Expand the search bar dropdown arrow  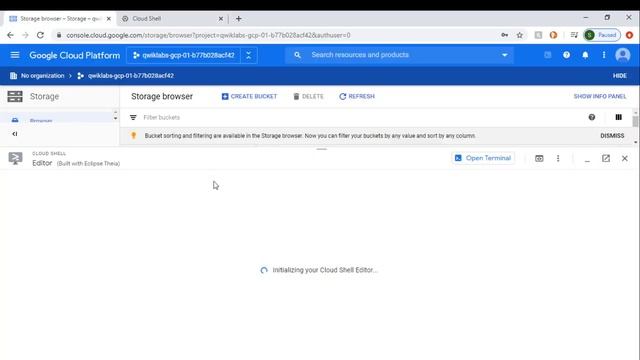point(504,55)
